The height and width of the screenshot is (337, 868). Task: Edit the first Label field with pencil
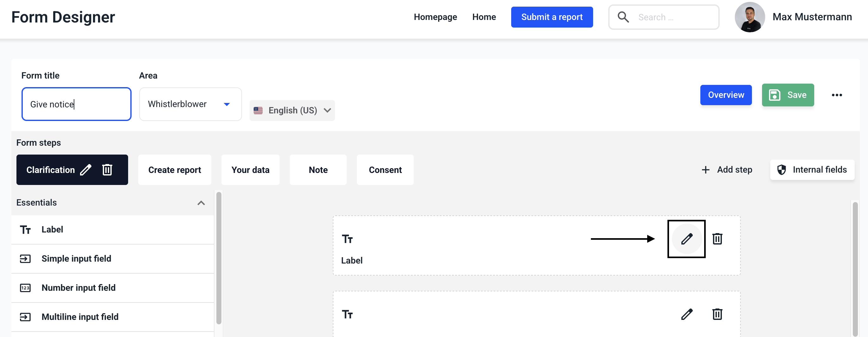pyautogui.click(x=686, y=239)
